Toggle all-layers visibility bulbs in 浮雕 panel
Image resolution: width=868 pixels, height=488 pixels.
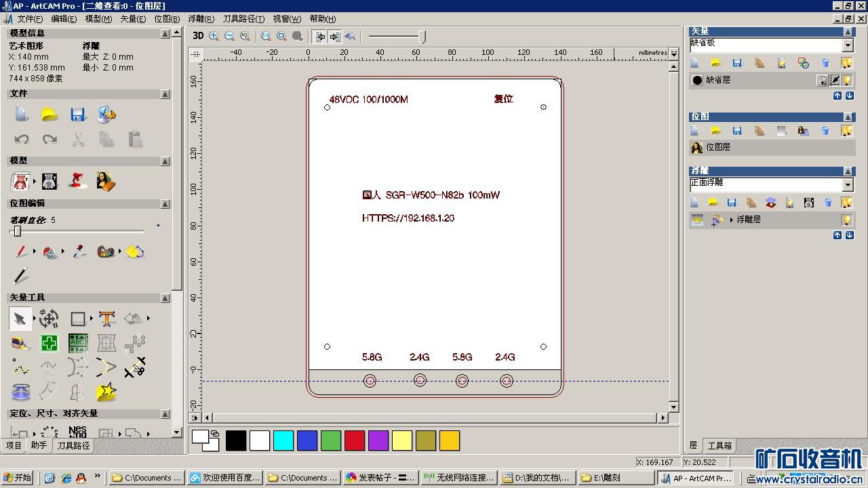(846, 202)
